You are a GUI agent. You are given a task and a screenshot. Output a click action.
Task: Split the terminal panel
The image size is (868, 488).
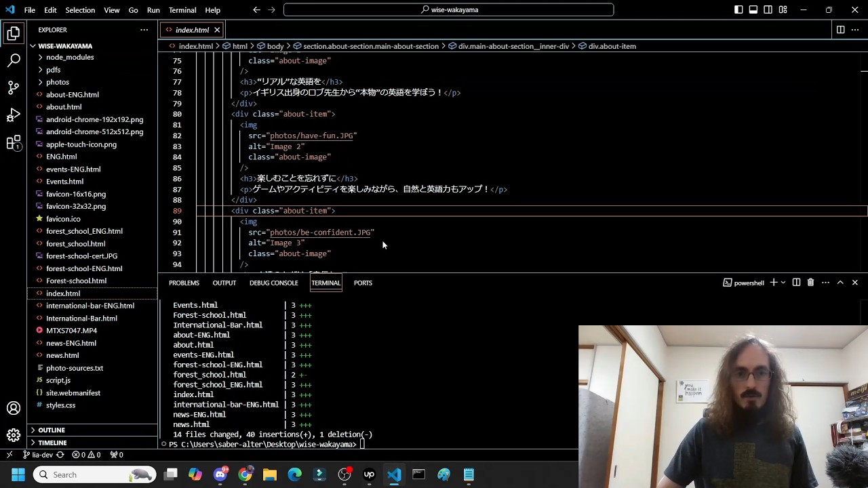[796, 283]
